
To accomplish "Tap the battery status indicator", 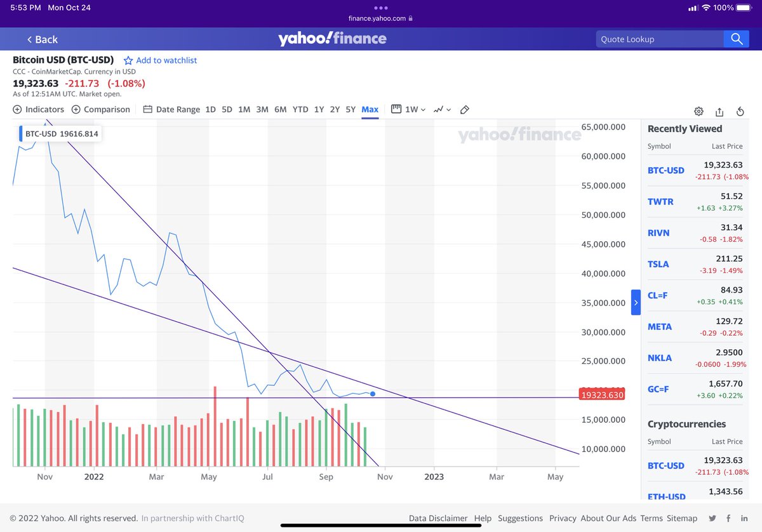I will pyautogui.click(x=743, y=8).
